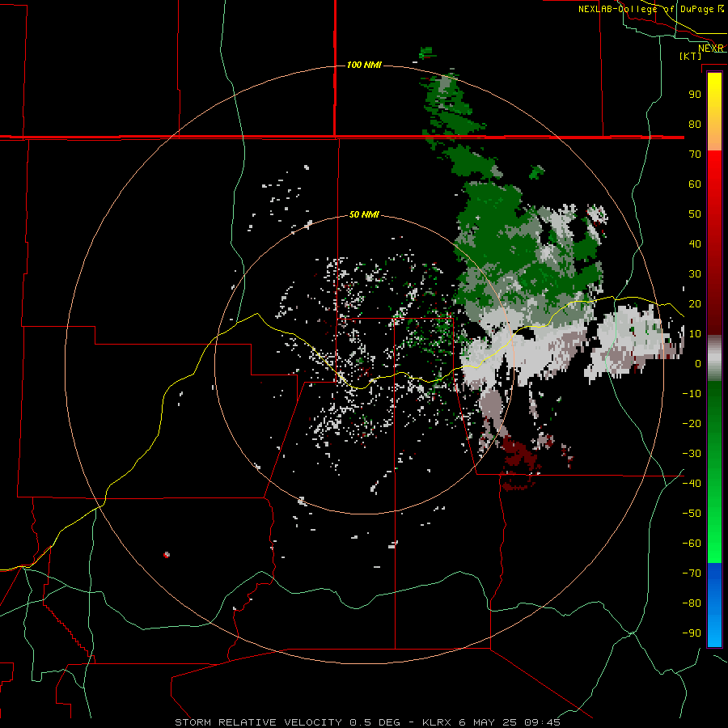728x728 pixels.
Task: Select the 80 value on velocity scale
Action: [695, 125]
